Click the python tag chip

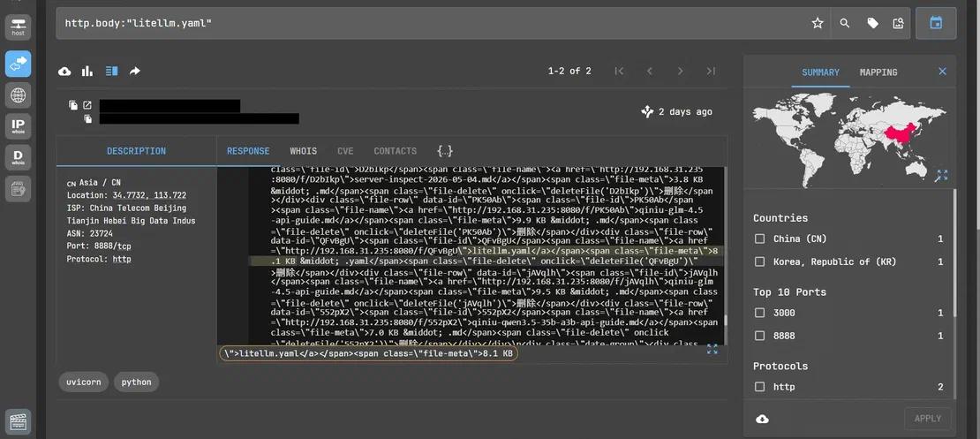136,382
